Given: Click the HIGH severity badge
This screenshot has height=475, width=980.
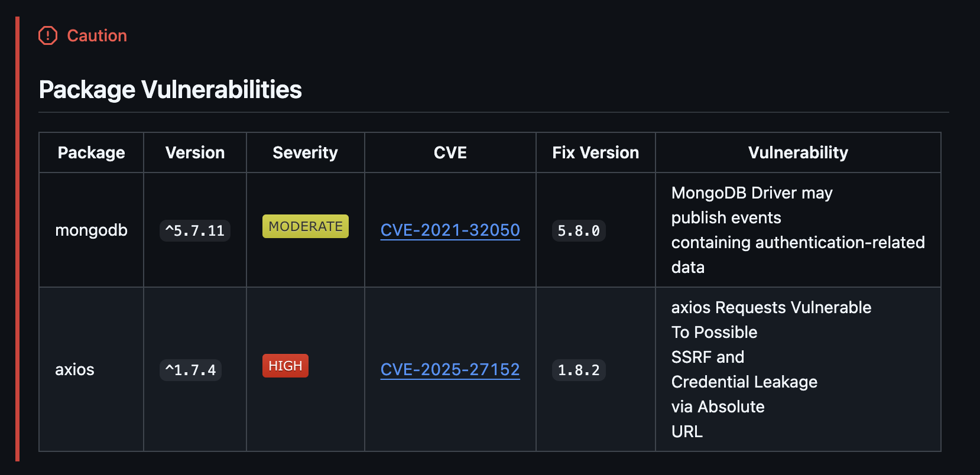Looking at the screenshot, I should (x=285, y=366).
